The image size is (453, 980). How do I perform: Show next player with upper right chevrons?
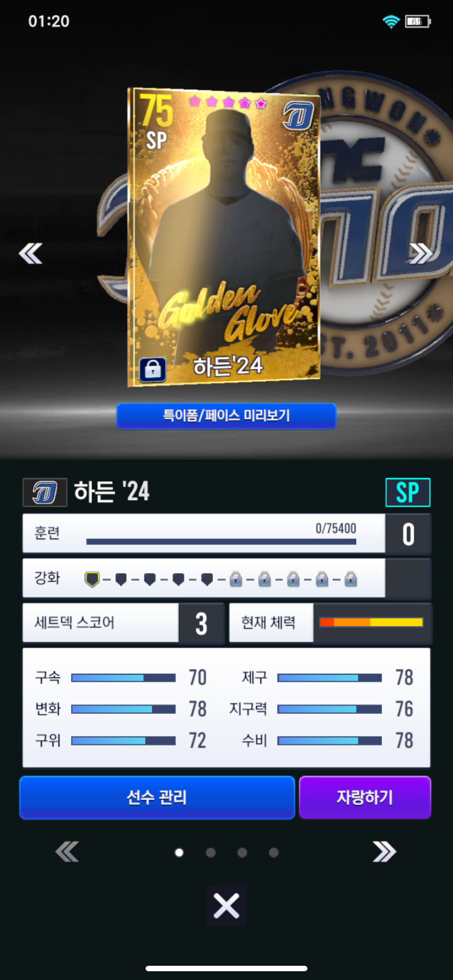421,253
